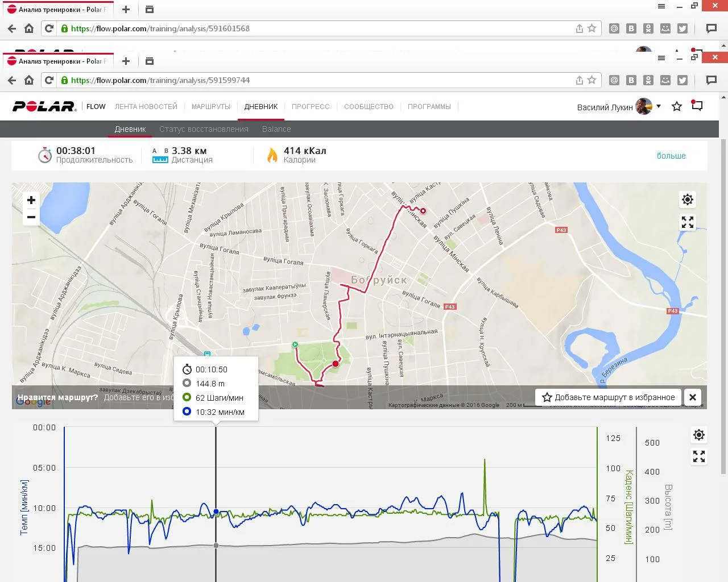Reload the page in the front browser window
Screen dimensions: 728x582
click(49, 80)
